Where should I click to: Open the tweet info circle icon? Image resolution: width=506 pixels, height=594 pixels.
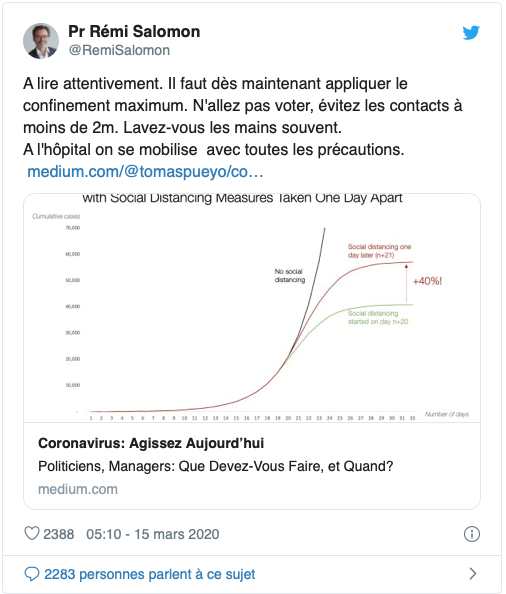pyautogui.click(x=472, y=534)
